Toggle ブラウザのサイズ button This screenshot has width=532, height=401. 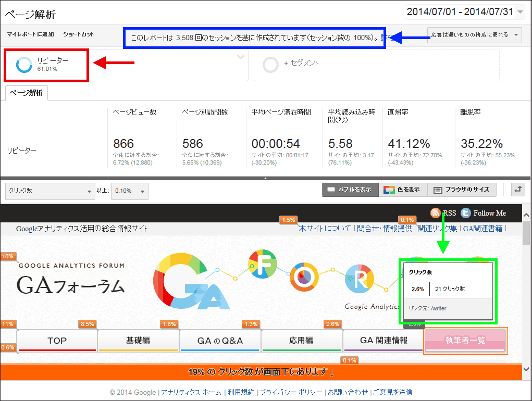coord(462,190)
